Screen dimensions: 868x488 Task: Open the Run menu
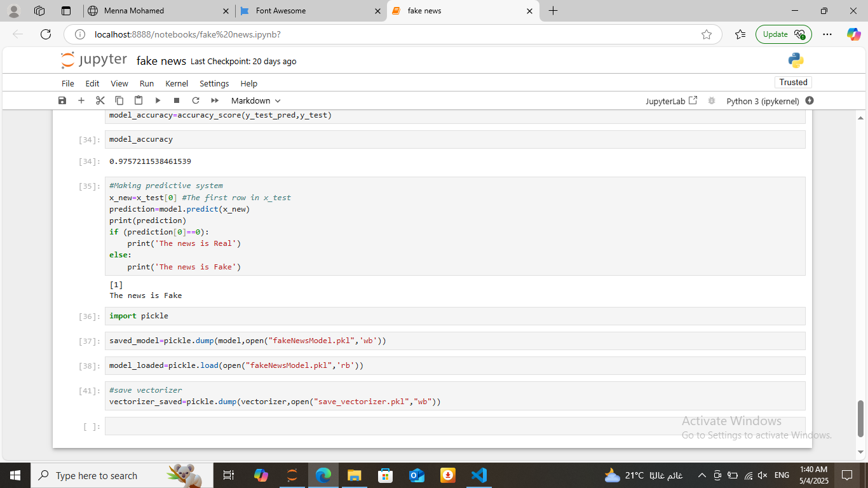147,83
